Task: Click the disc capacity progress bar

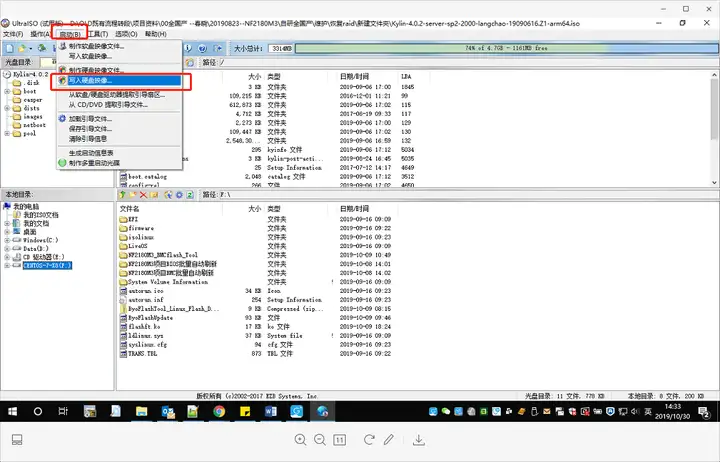Action: [x=506, y=48]
